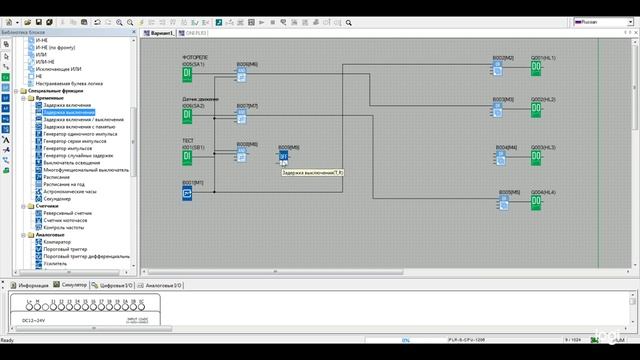Collapse the Временные folder
The width and height of the screenshot is (640, 360).
pyautogui.click(x=23, y=98)
